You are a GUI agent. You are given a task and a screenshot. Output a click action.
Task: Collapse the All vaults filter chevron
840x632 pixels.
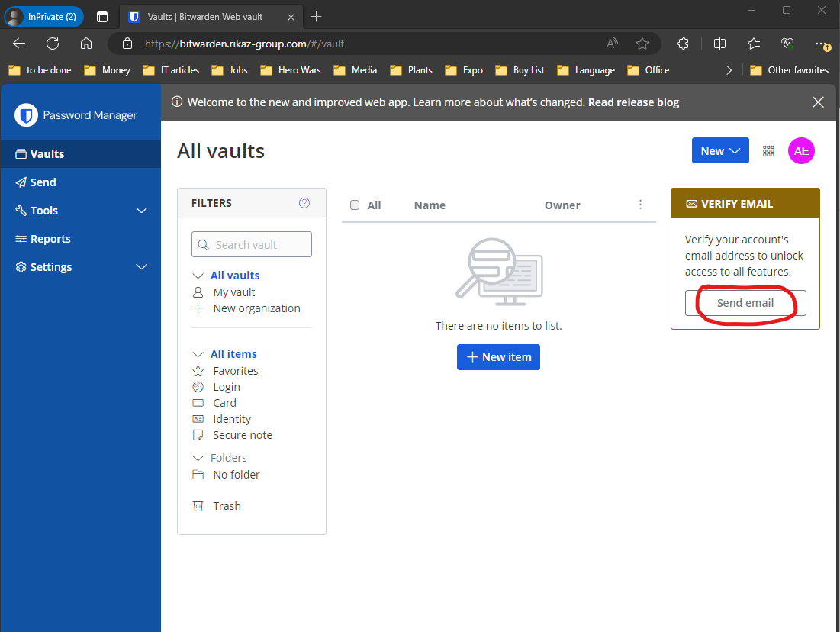click(x=198, y=276)
